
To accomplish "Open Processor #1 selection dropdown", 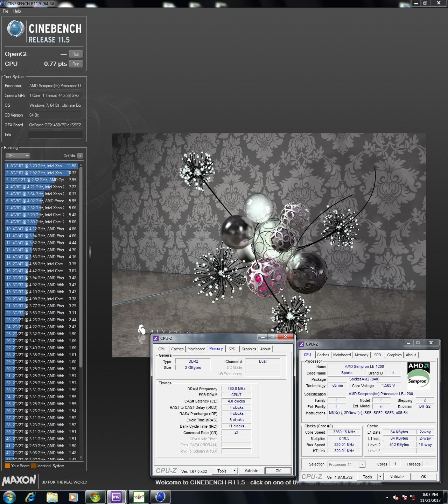I will [346, 464].
